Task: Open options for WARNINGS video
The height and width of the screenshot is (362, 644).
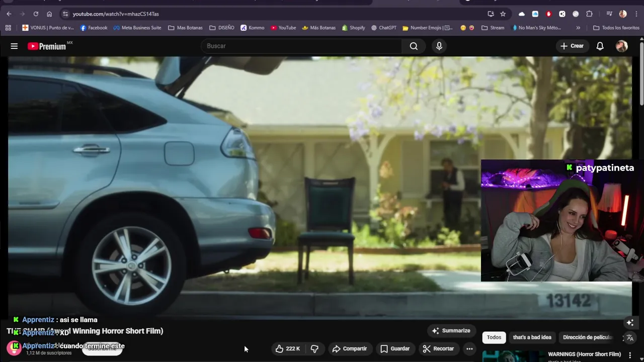Action: [x=630, y=355]
